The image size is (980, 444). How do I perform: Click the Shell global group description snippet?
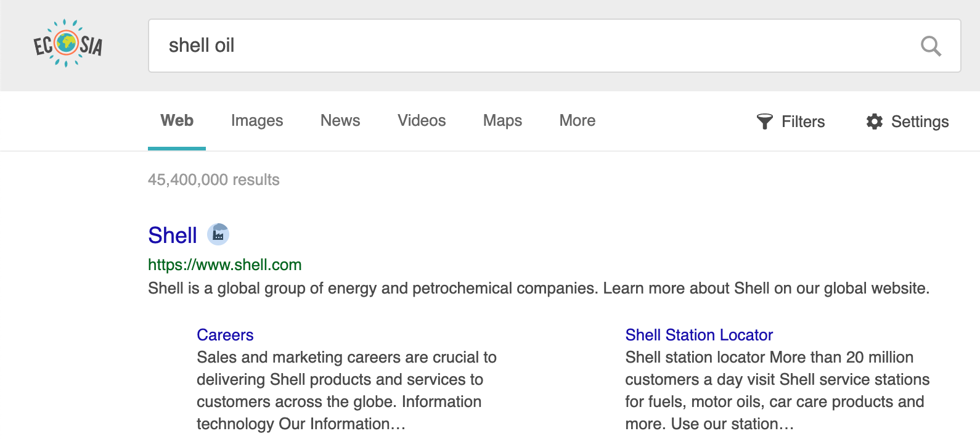pos(539,289)
